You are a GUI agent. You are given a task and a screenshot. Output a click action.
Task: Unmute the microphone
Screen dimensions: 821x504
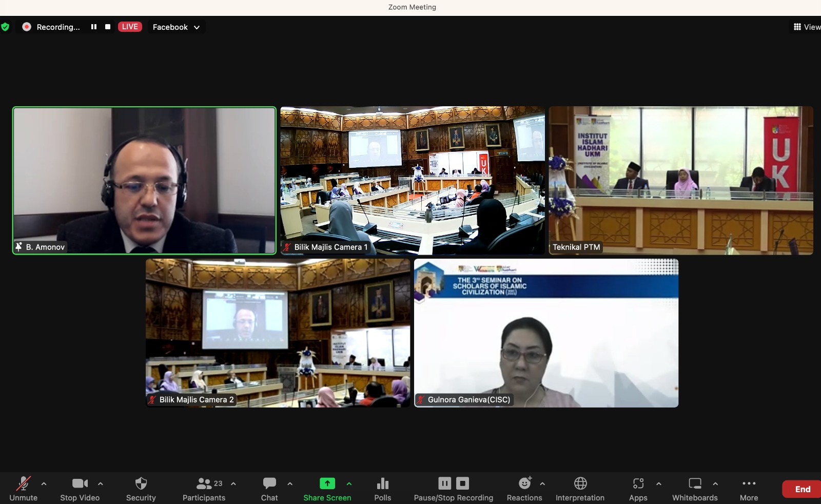[23, 489]
